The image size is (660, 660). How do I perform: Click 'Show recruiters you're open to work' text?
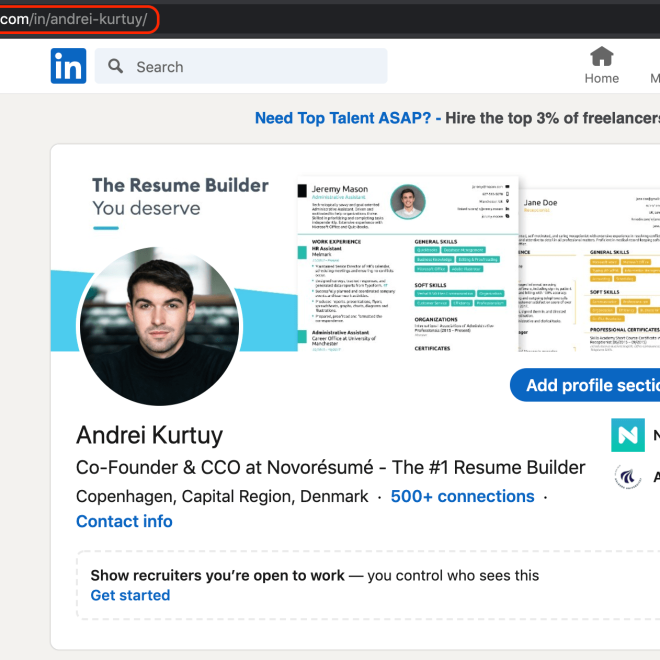(x=217, y=575)
